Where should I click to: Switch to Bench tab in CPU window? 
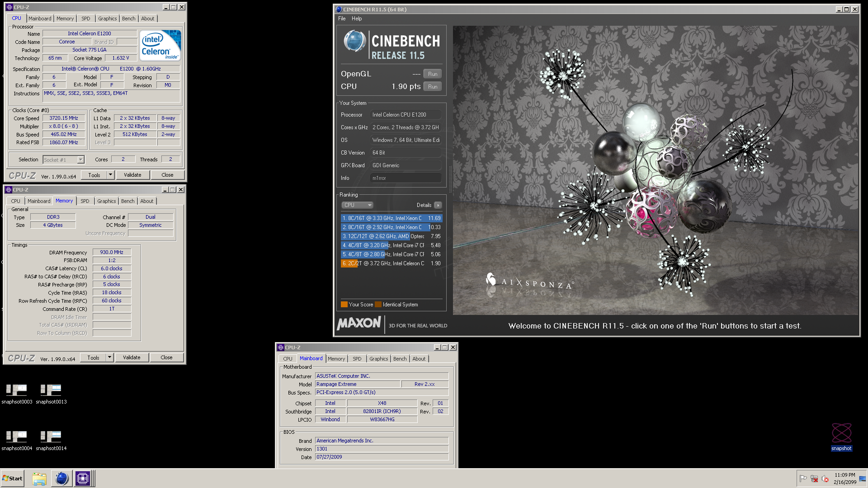point(129,19)
